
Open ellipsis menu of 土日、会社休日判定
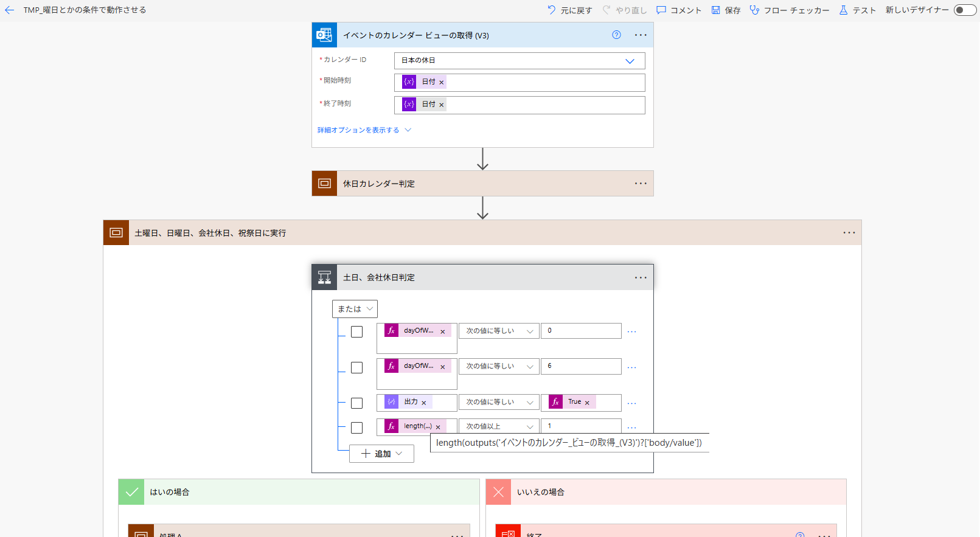click(x=641, y=277)
